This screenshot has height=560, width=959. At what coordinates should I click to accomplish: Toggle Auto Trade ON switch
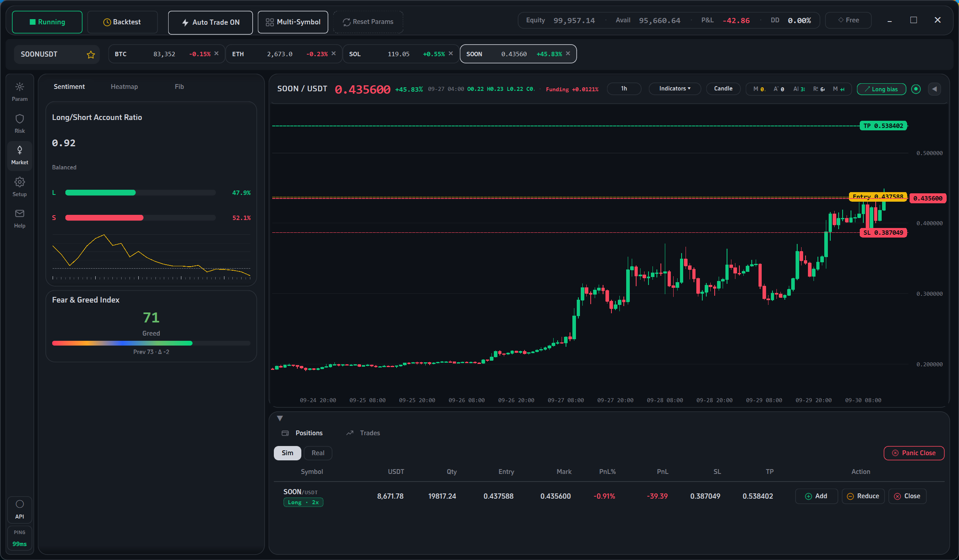(x=210, y=22)
